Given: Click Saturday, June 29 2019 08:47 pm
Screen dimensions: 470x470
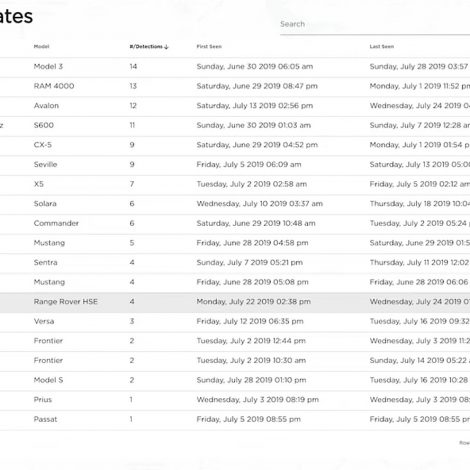Looking at the screenshot, I should pyautogui.click(x=257, y=86).
